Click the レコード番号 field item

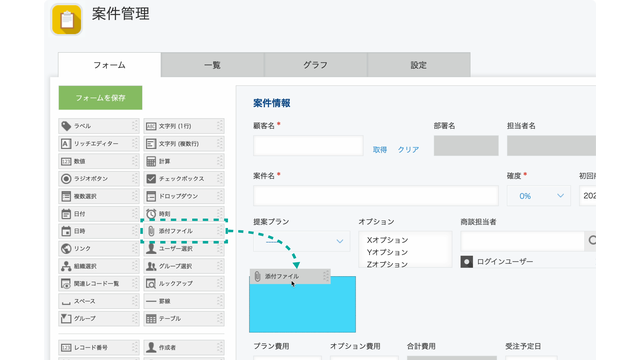point(99,347)
